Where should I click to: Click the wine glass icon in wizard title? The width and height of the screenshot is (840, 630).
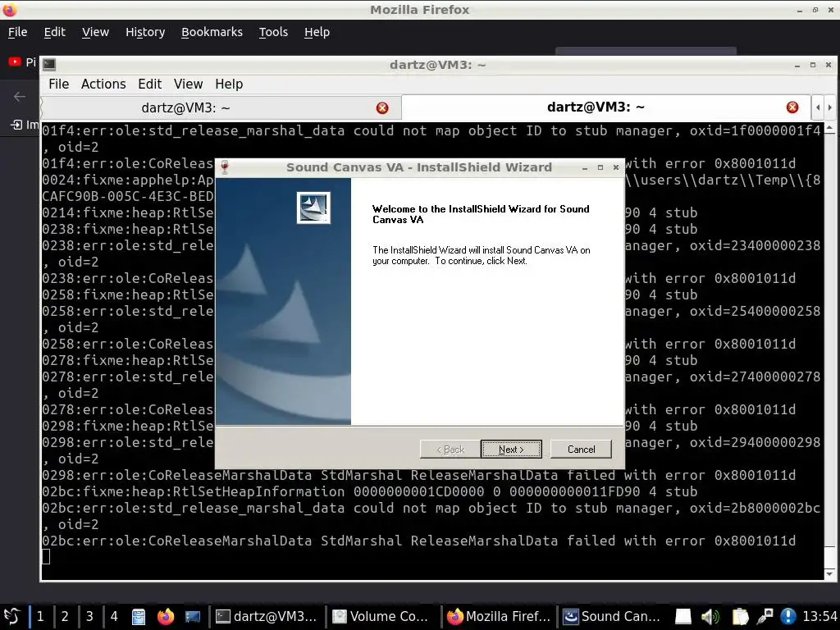click(225, 167)
